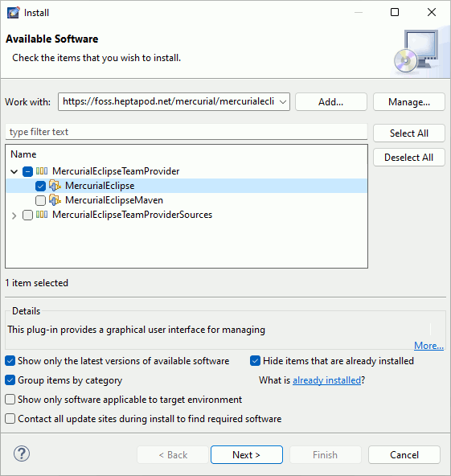
Task: Click the MercurialEclipseMaven feature icon
Action: (55, 200)
